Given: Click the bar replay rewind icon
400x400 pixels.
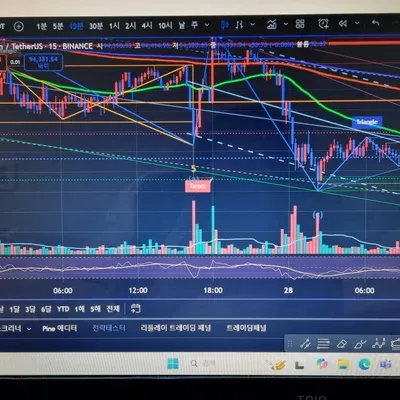Looking at the screenshot, I should (343, 23).
